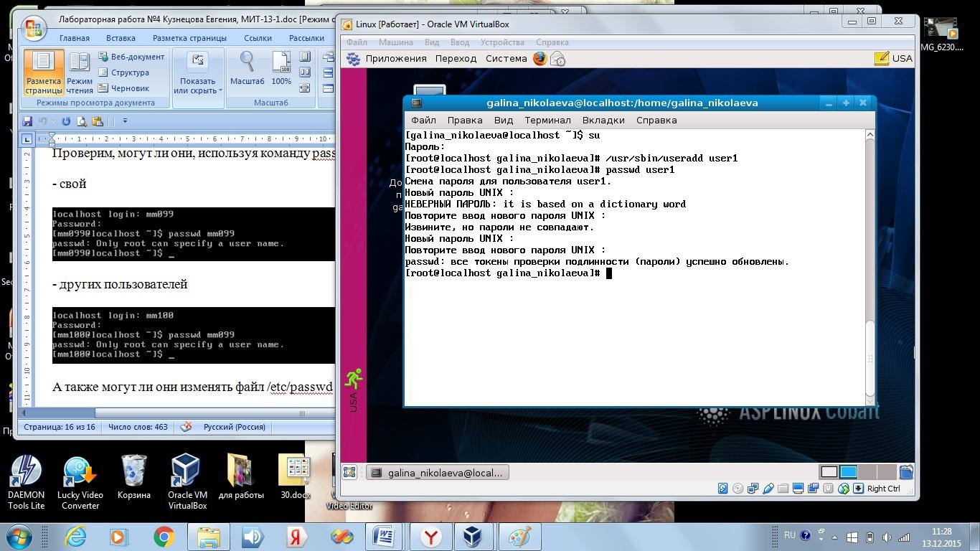Screen dimensions: 980x551
Task: Open Файл menu in VirtualBox window
Action: [x=357, y=42]
